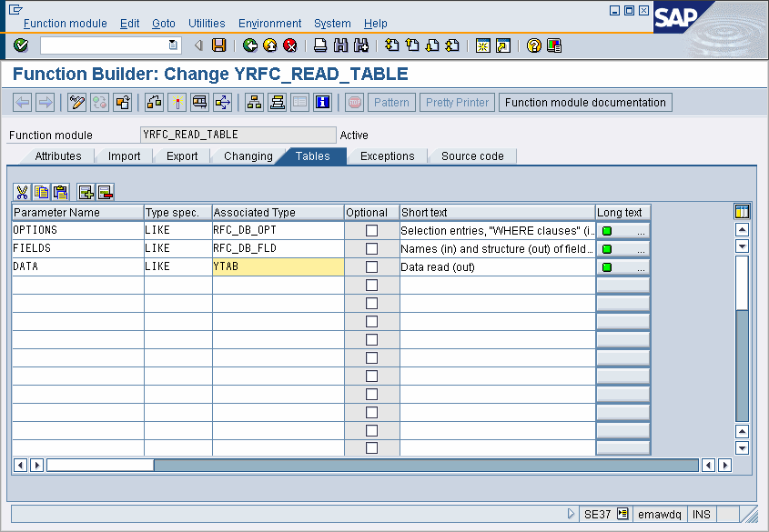This screenshot has width=769, height=532.
Task: Expand status bar via triangle arrow
Action: tap(571, 515)
